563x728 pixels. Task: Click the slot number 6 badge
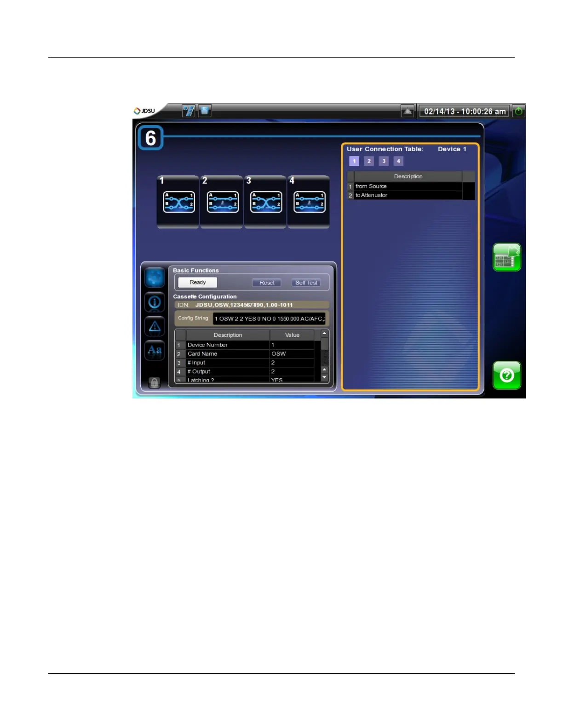(150, 138)
